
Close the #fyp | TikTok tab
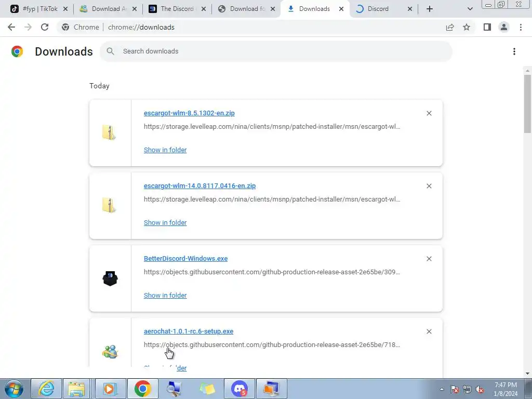(x=65, y=9)
